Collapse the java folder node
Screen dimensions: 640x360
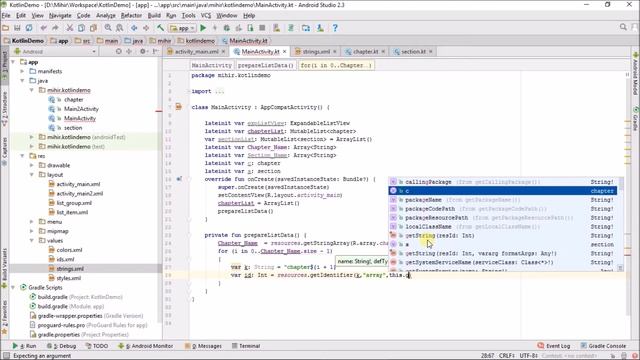point(22,81)
